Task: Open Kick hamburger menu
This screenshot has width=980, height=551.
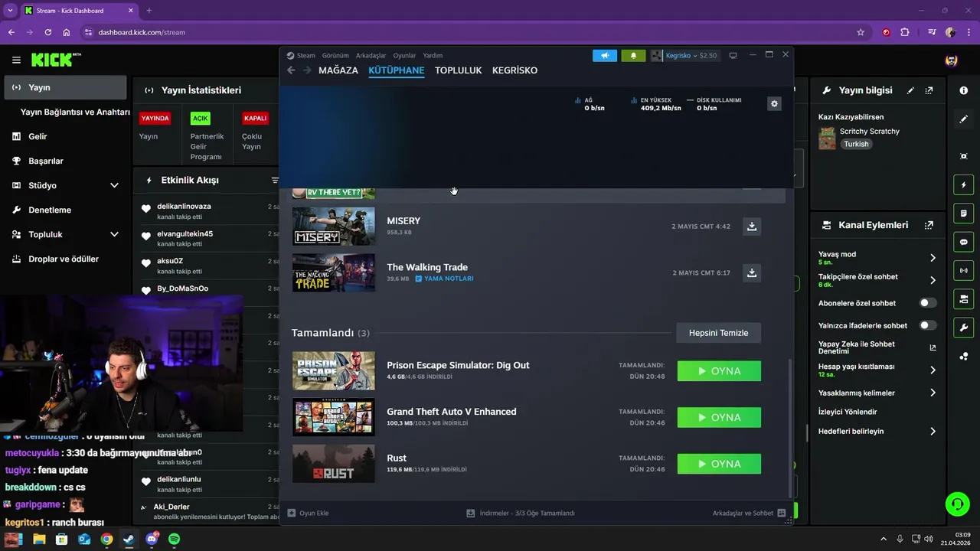Action: click(16, 60)
